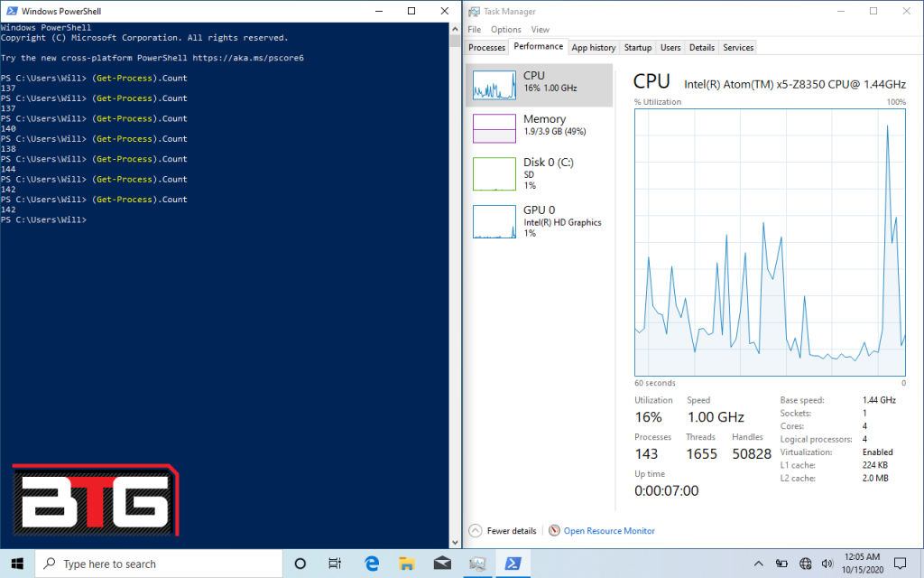Click the battery status tray icon
The height and width of the screenshot is (578, 924).
[x=781, y=564]
